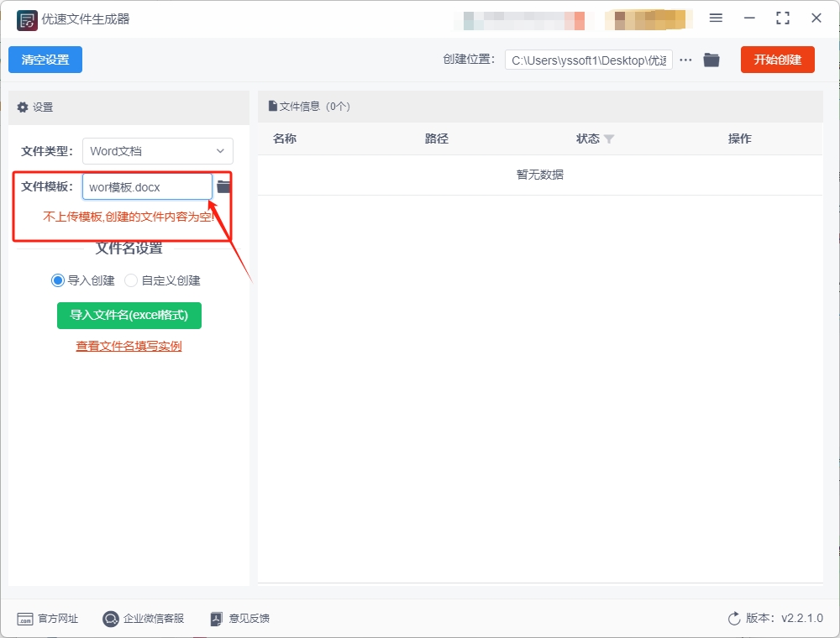Viewport: 840px width, 638px height.
Task: Open the feedback option (意见反馈)
Action: tap(239, 619)
